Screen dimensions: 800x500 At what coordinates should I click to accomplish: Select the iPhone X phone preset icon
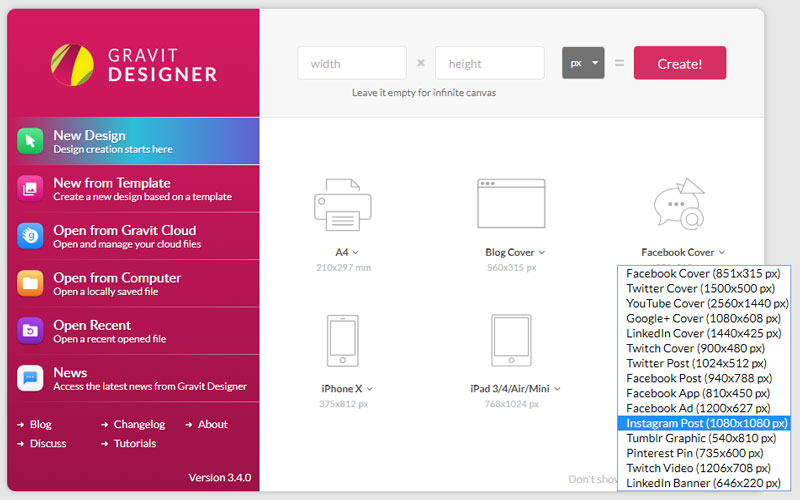(342, 340)
